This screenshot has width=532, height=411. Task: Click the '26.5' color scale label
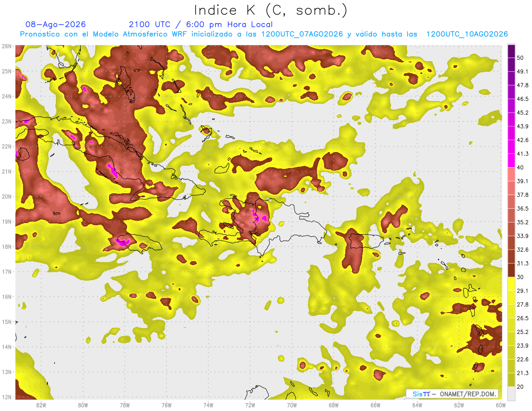click(523, 318)
